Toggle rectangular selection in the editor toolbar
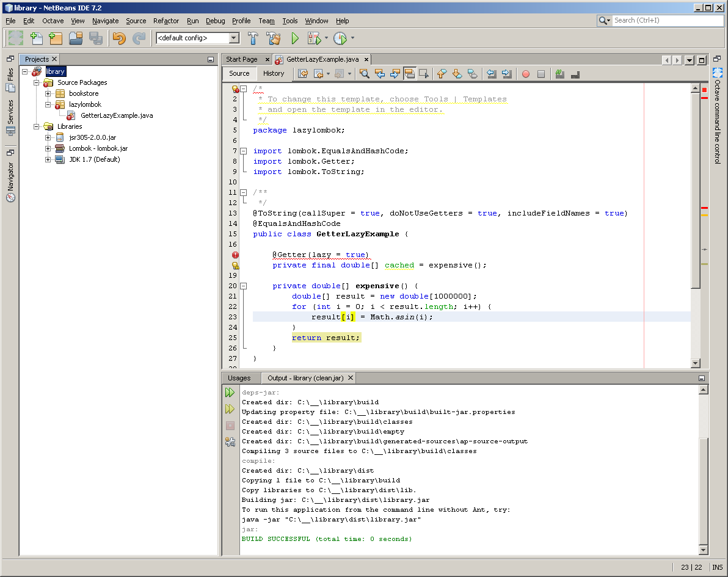 point(423,73)
